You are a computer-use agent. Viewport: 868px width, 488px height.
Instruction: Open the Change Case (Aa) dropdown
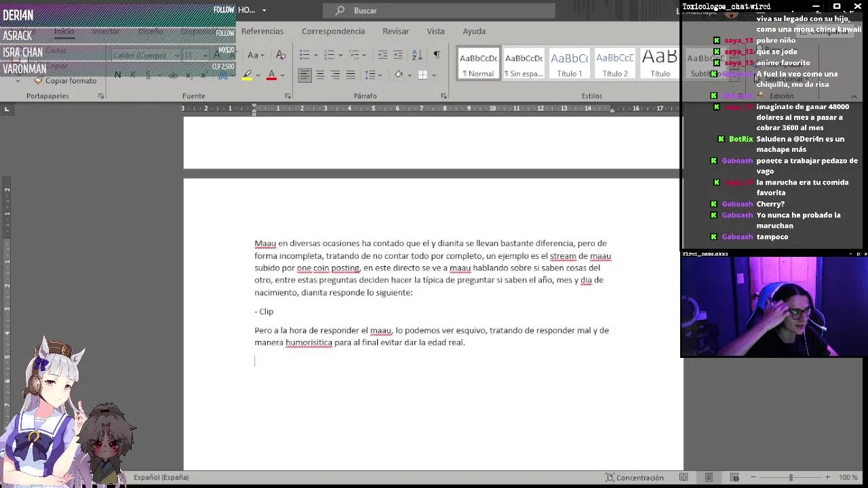[x=256, y=55]
